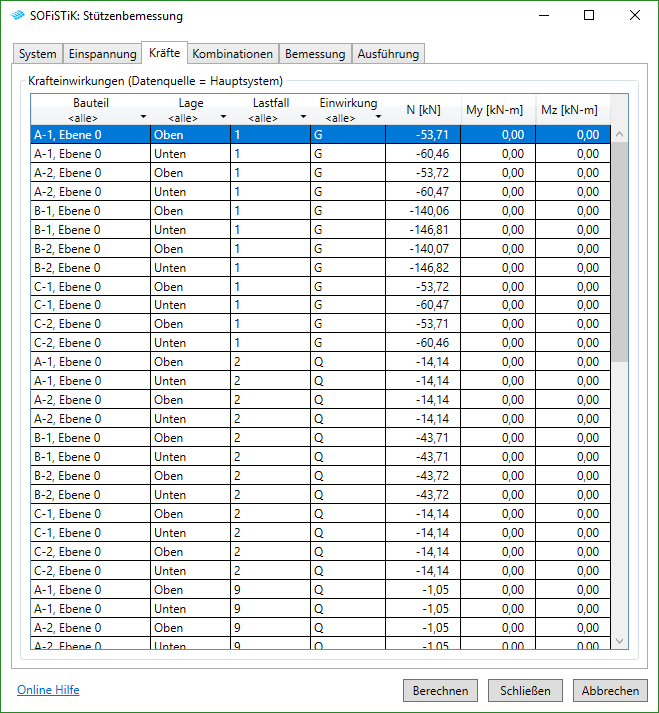Open the Einspannung tab
659x713 pixels.
pos(102,54)
